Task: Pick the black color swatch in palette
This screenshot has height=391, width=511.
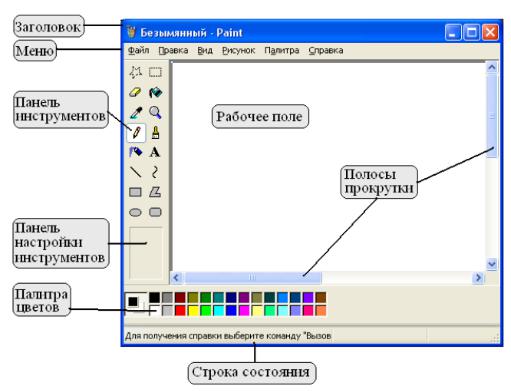Action: coord(154,297)
